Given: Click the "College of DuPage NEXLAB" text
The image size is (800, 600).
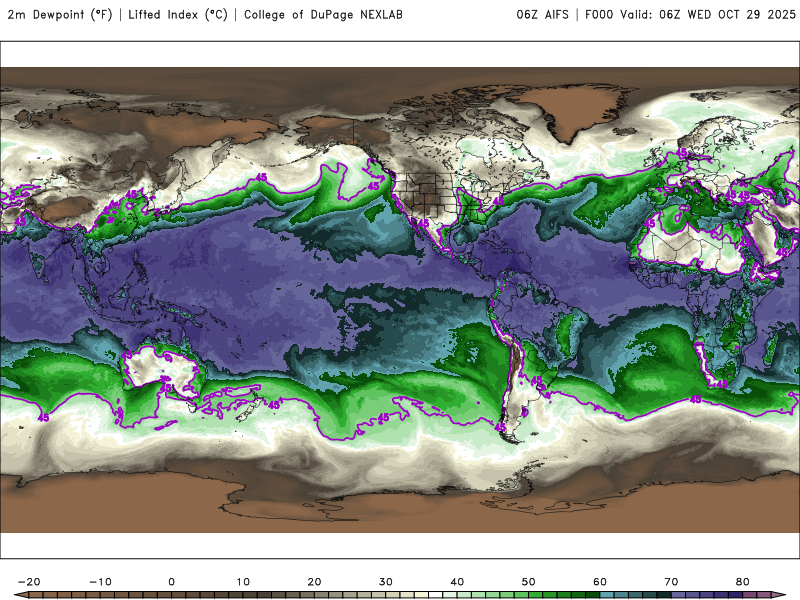Looking at the screenshot, I should (323, 14).
